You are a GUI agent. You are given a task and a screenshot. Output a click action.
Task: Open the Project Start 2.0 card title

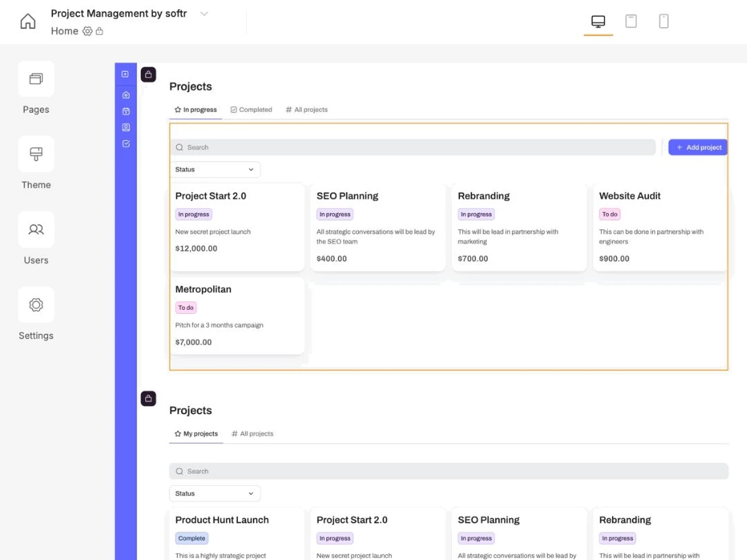210,196
